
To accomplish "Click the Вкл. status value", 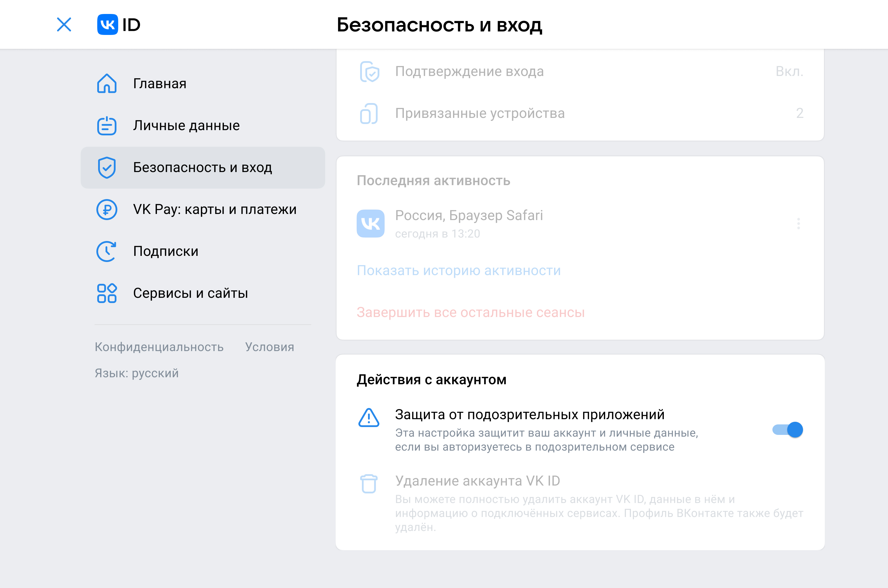I will click(789, 71).
